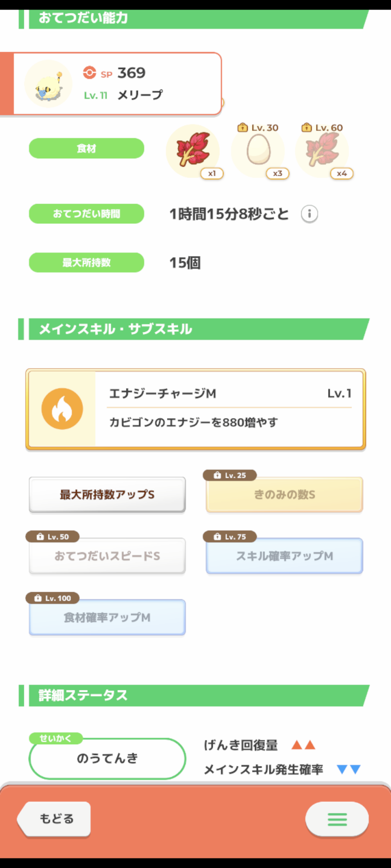Open the エナジーチャージM main skill card

pos(229,409)
